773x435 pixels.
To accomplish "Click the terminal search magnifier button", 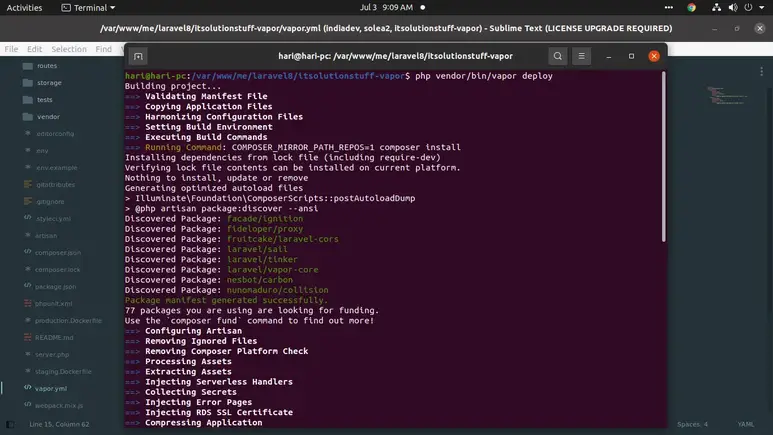I will [x=558, y=56].
